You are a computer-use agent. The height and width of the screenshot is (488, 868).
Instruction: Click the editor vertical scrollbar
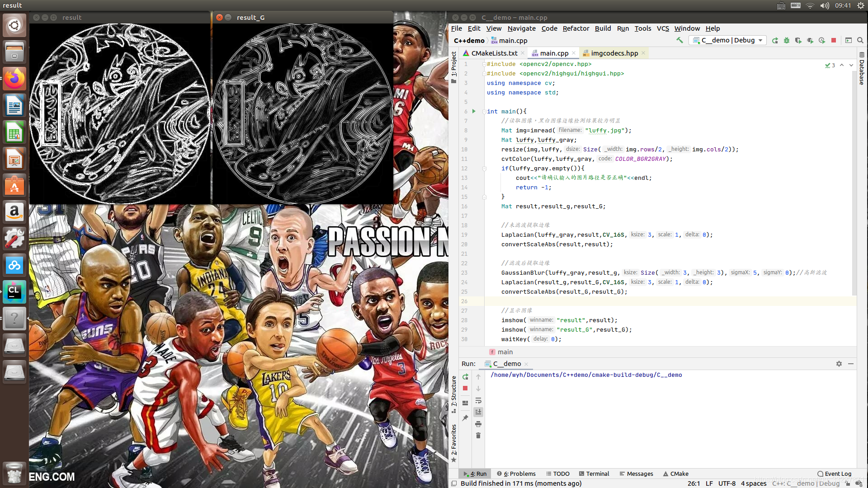(854, 181)
